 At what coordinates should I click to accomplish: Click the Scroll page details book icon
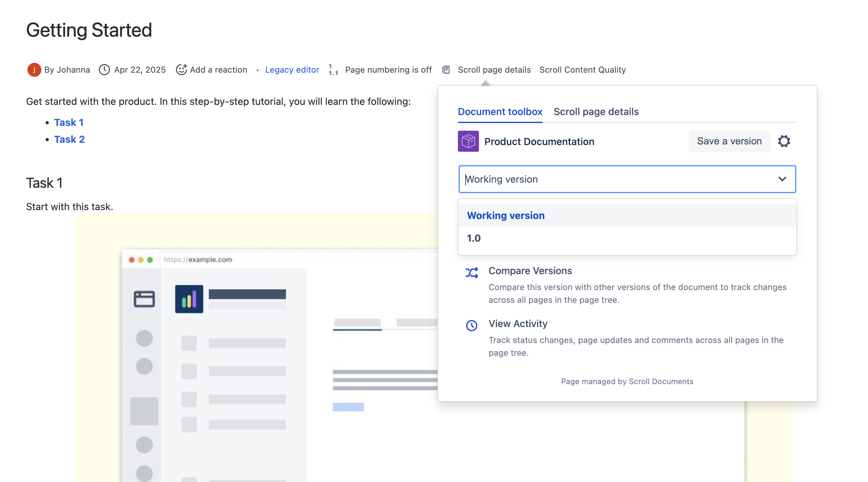pos(446,70)
